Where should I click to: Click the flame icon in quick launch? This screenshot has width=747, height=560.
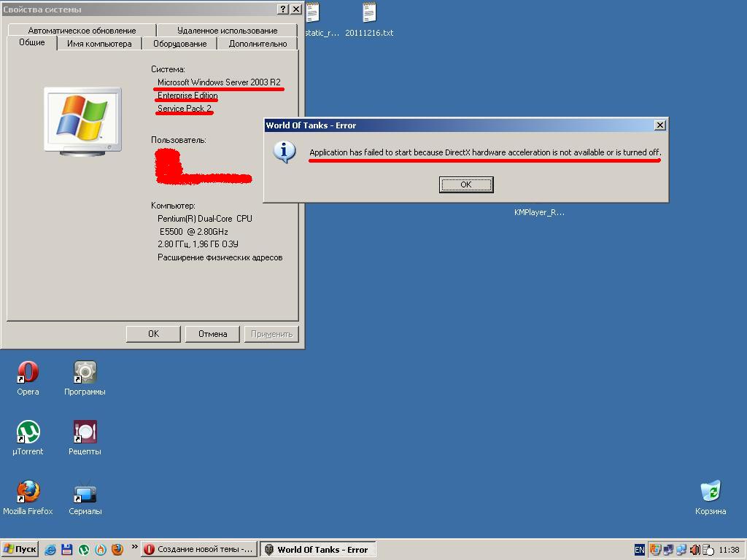(x=101, y=550)
